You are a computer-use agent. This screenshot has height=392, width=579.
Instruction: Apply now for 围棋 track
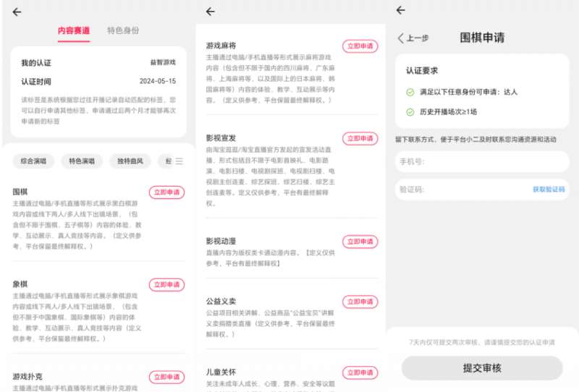click(166, 192)
